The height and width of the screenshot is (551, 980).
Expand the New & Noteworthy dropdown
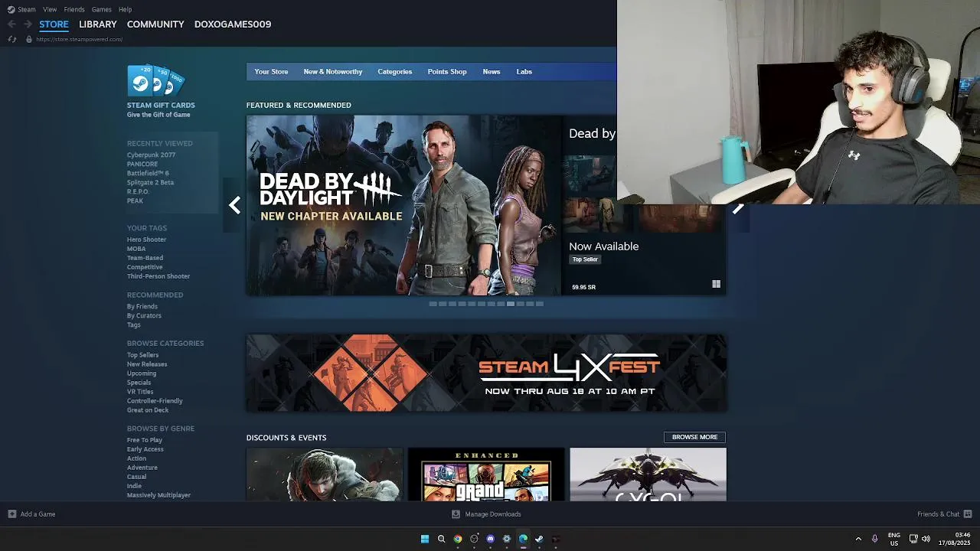pos(333,72)
